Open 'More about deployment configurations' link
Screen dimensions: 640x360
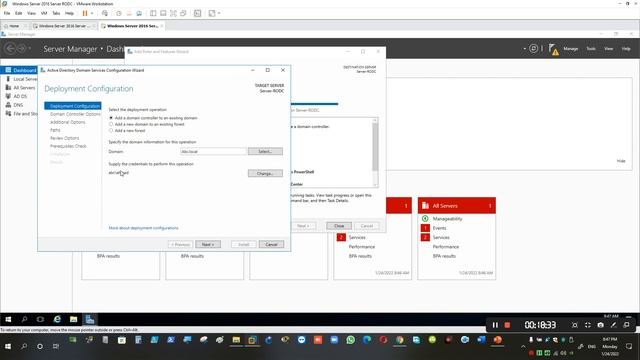[x=143, y=228]
